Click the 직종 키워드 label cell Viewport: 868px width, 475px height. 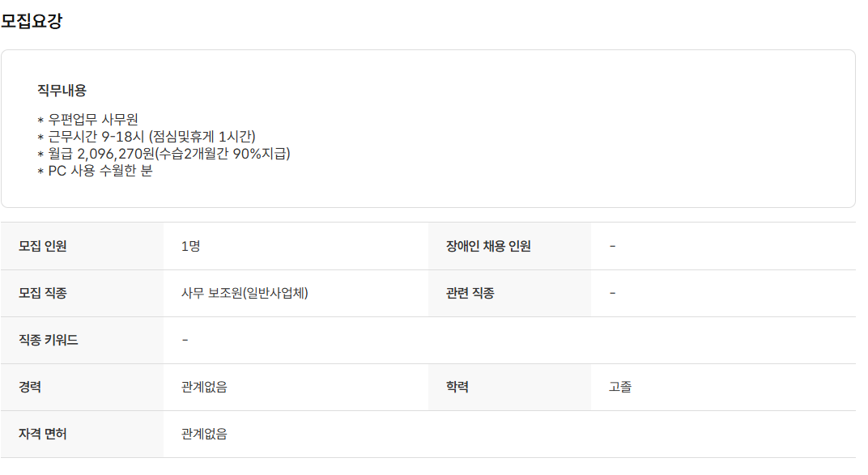tap(49, 340)
